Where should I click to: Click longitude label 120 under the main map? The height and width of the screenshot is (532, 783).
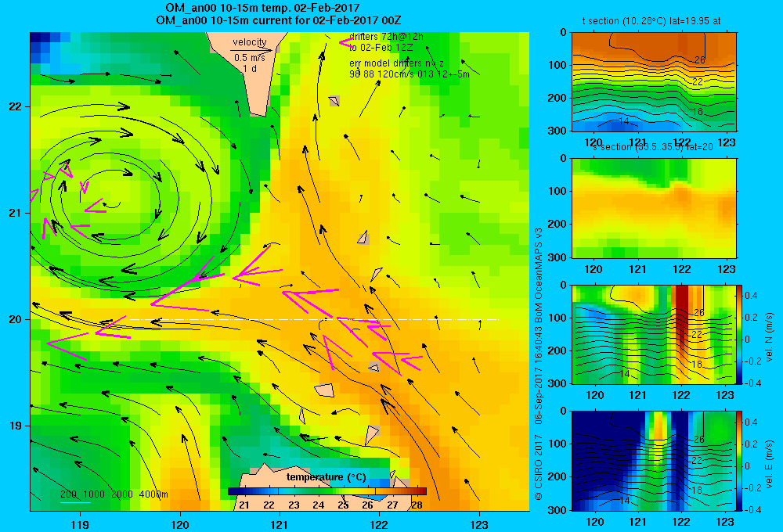[180, 524]
